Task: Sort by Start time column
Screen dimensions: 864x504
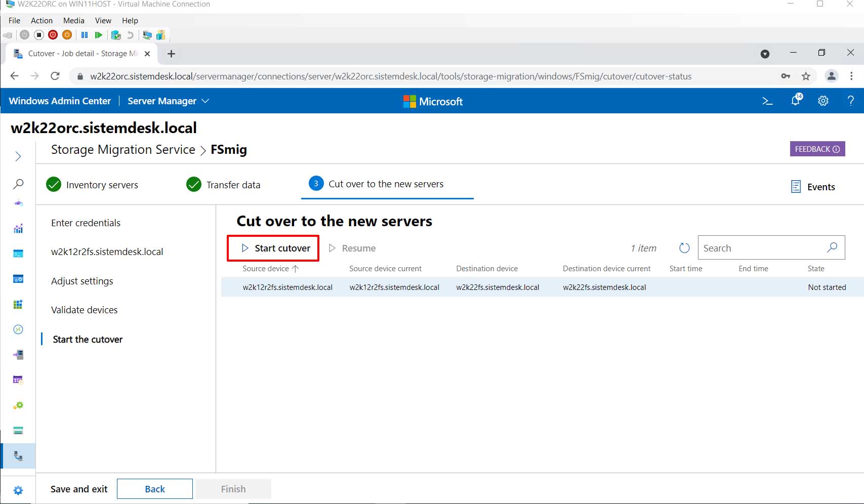Action: click(x=686, y=269)
